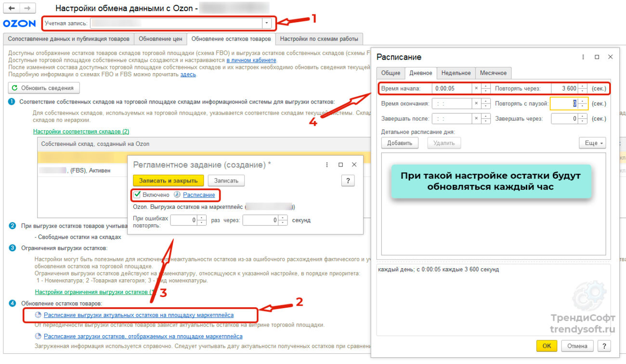Open help with the ? button in Регламентное задание
The height and width of the screenshot is (364, 626).
click(x=348, y=181)
